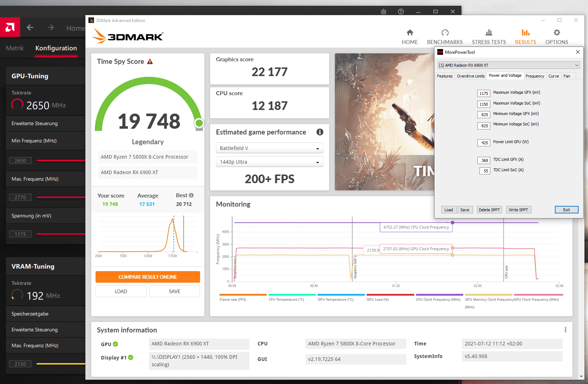This screenshot has height=384, width=588.
Task: Edit Minimum Voltage GFX field
Action: point(484,115)
